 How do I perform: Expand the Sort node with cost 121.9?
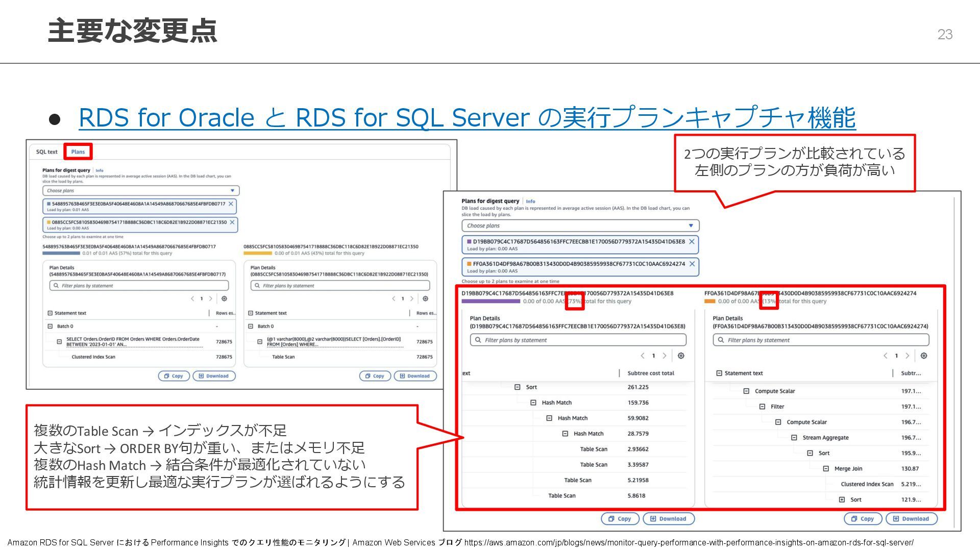coord(842,499)
